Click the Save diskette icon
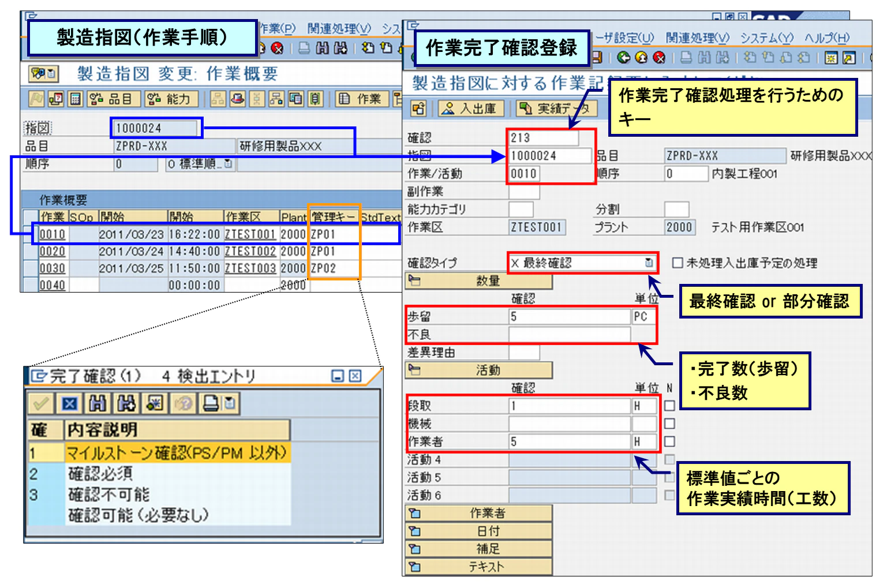891x588 pixels. coord(598,58)
